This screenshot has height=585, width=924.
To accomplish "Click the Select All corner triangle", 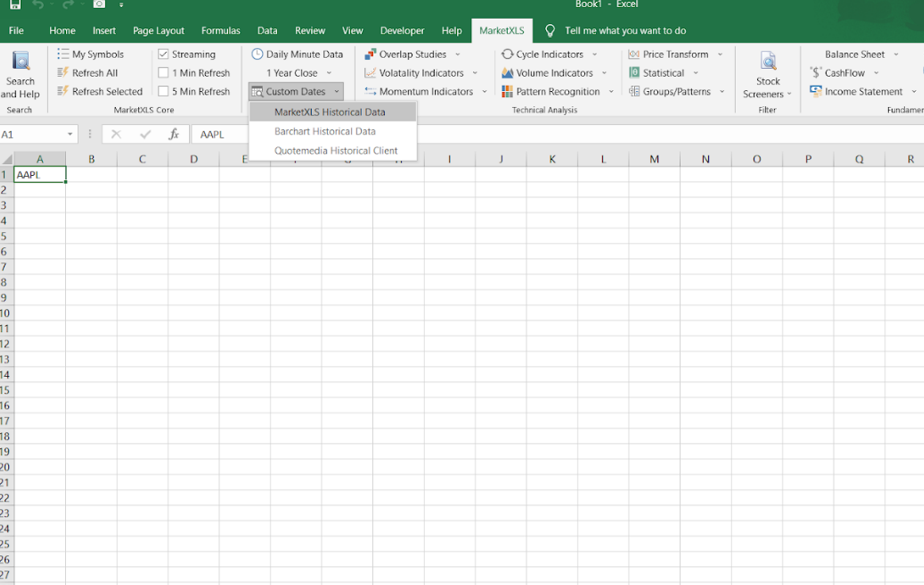I will [6, 159].
